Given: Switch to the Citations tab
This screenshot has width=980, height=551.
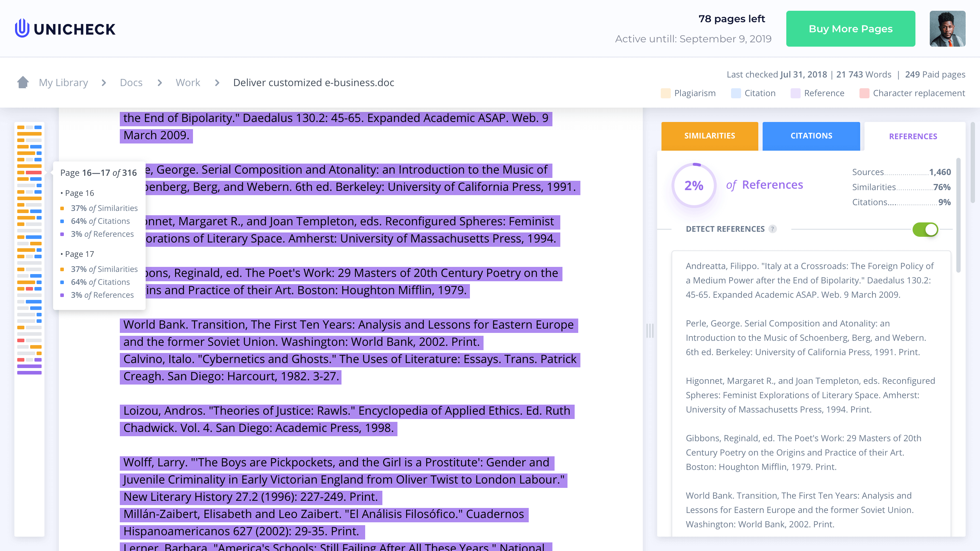Looking at the screenshot, I should pos(811,136).
